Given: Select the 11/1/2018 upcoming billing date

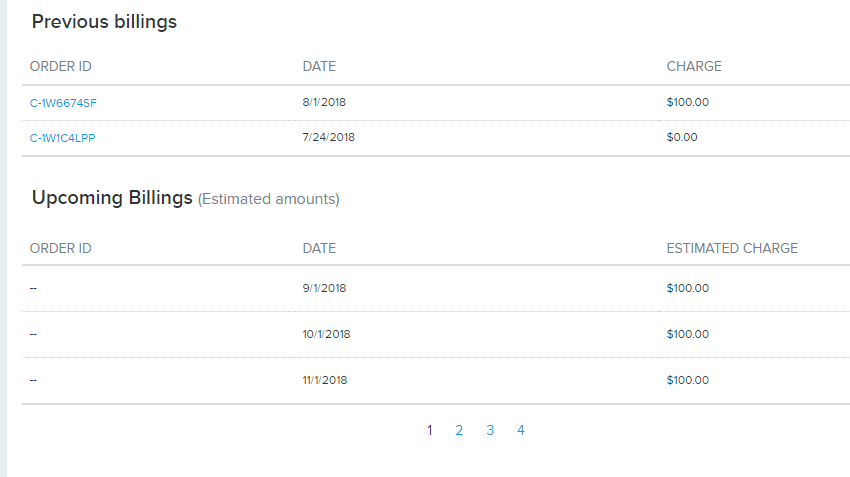Looking at the screenshot, I should point(325,380).
